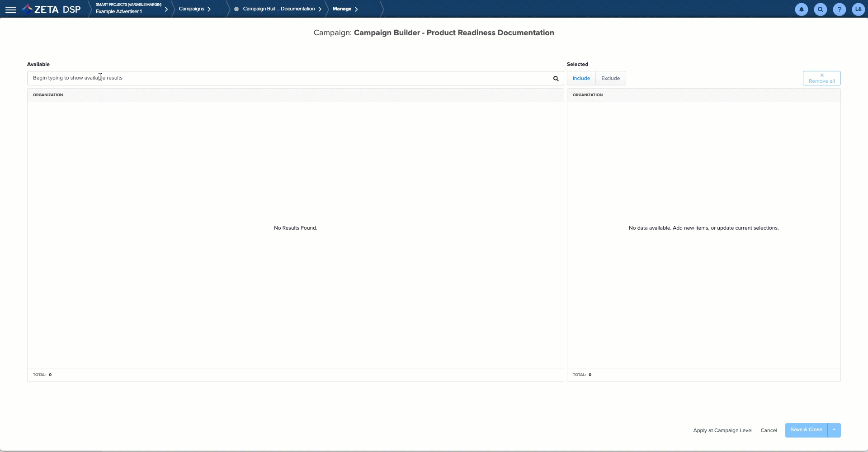Open the L& user account avatar

pyautogui.click(x=858, y=9)
